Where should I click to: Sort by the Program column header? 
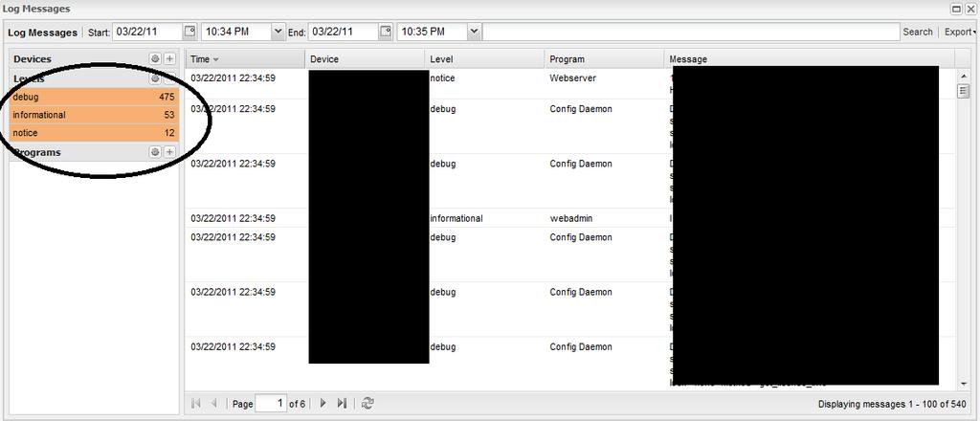click(604, 59)
